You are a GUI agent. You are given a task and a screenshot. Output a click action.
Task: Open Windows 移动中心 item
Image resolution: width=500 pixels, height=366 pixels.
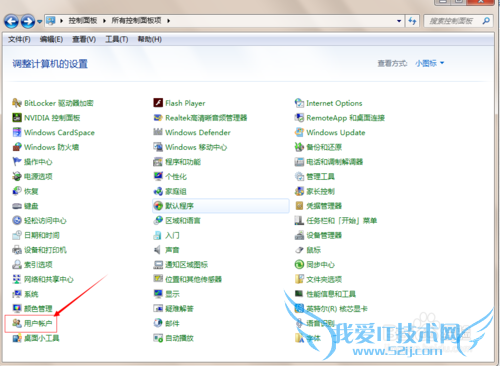pos(190,147)
